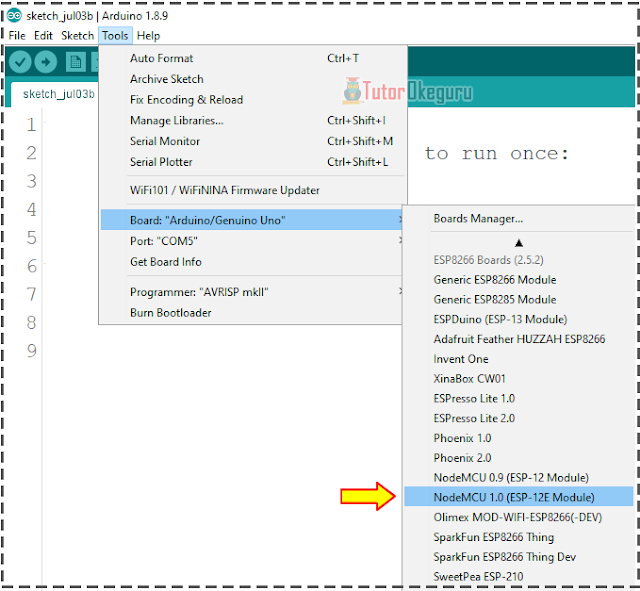
Task: Open the Sketch menu
Action: pos(78,36)
